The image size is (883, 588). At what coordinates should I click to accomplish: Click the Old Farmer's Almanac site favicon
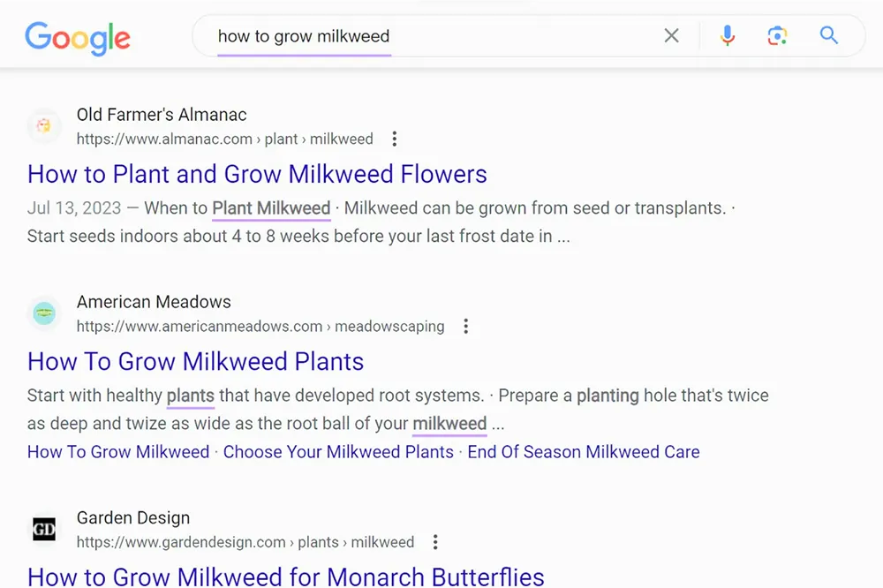[x=44, y=126]
